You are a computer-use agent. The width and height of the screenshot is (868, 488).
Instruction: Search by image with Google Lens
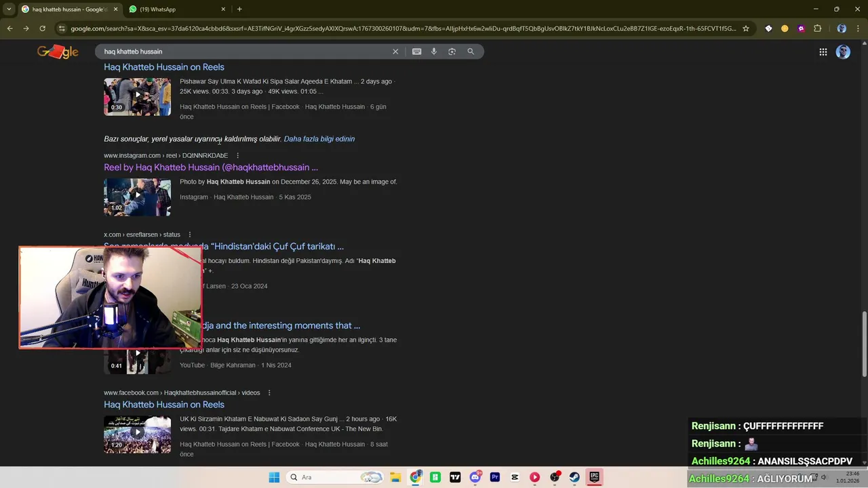(x=452, y=52)
